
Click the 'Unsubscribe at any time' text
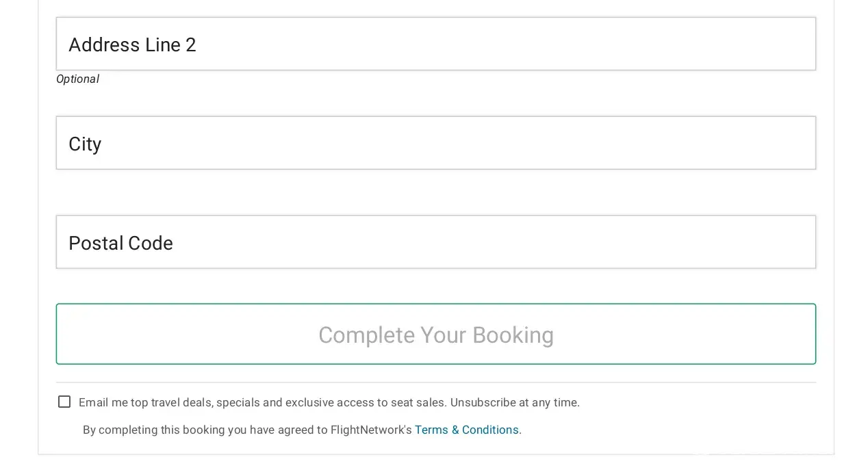(515, 403)
